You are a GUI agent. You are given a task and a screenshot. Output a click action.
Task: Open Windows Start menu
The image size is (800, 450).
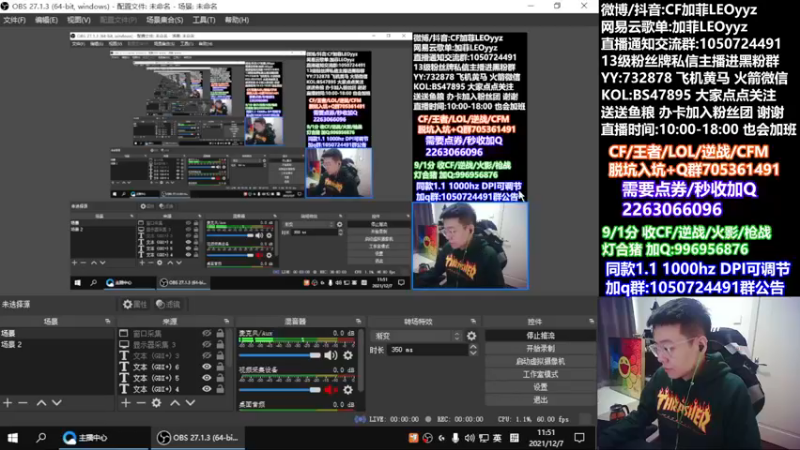(x=13, y=438)
